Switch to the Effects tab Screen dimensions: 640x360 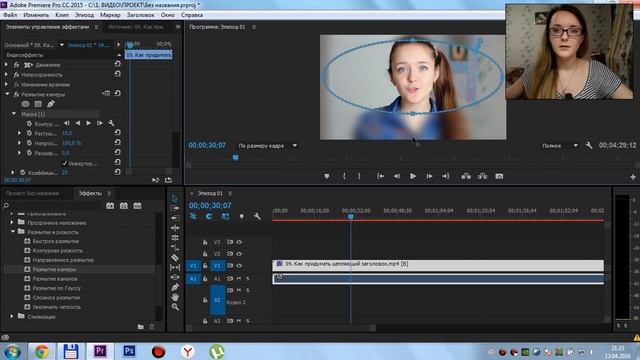(90, 193)
